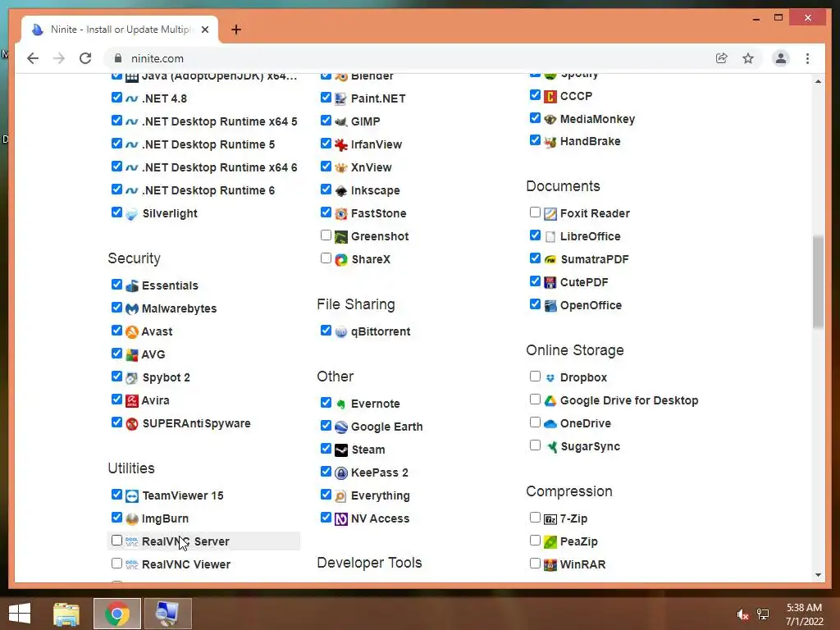
Task: Check the SugarSync checkbox
Action: [535, 445]
